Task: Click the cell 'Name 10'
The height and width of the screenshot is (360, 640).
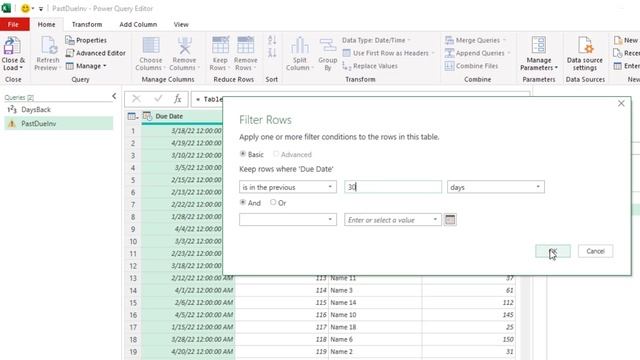Action: click(375, 315)
